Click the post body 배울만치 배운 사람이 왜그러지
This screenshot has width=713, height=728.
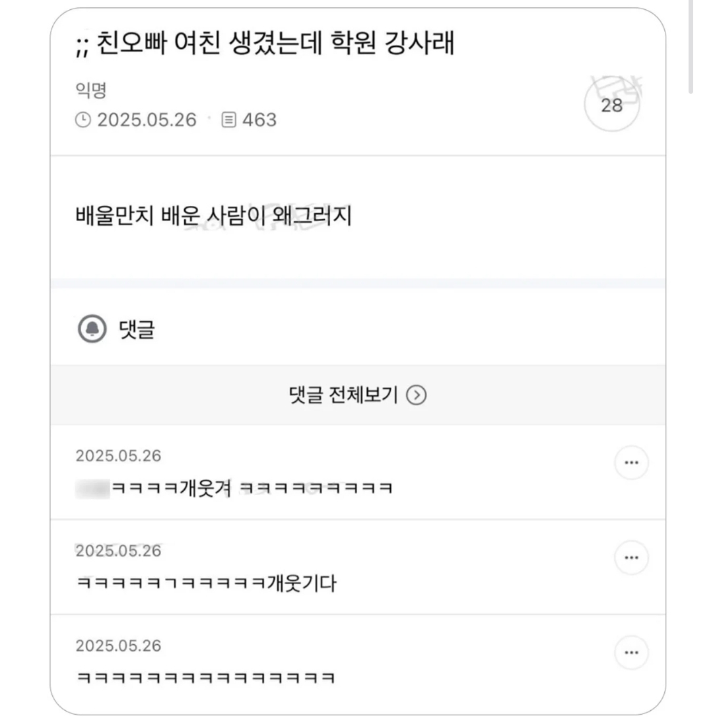(214, 216)
